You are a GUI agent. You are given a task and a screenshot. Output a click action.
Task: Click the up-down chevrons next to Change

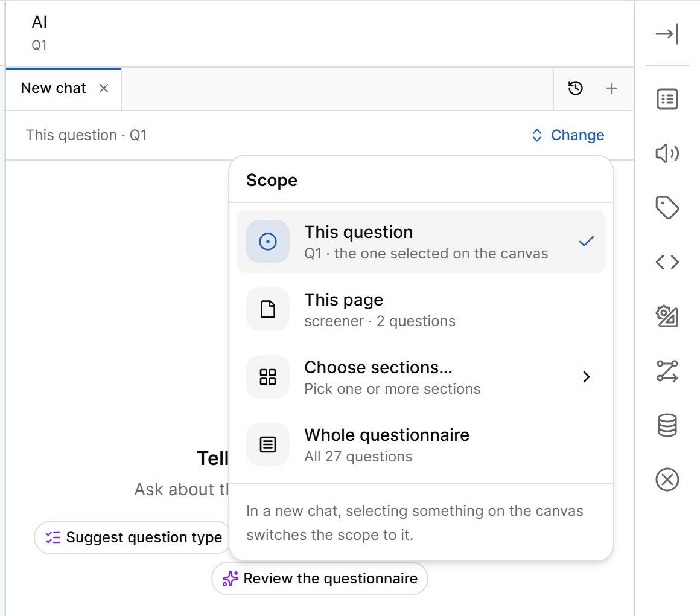pos(537,135)
